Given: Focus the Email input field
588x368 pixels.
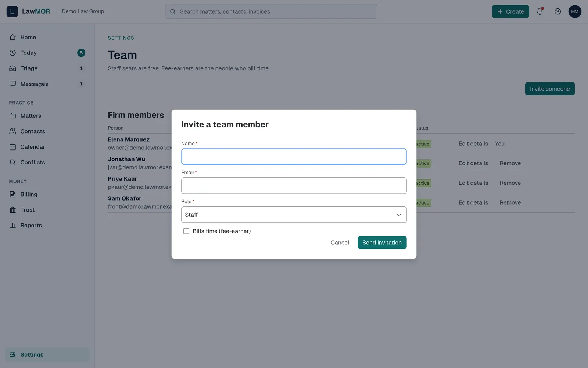Looking at the screenshot, I should click(294, 186).
